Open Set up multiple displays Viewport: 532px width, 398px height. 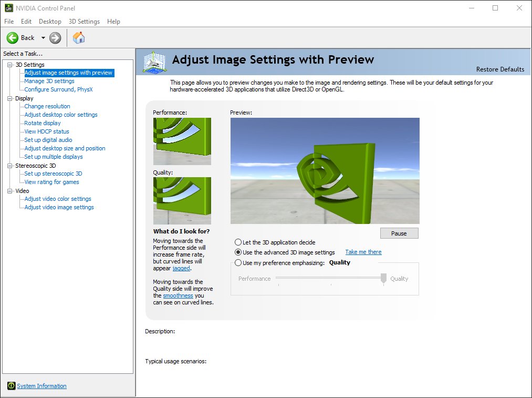pos(53,157)
